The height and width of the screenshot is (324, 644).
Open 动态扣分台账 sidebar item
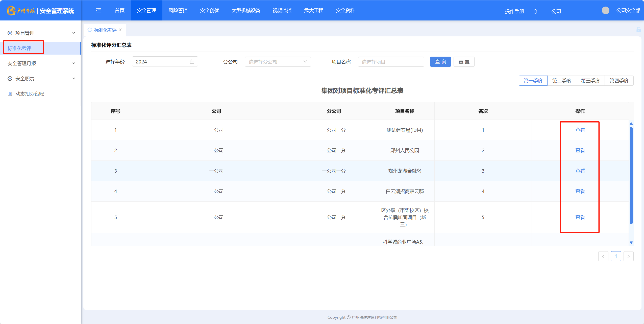[x=30, y=94]
